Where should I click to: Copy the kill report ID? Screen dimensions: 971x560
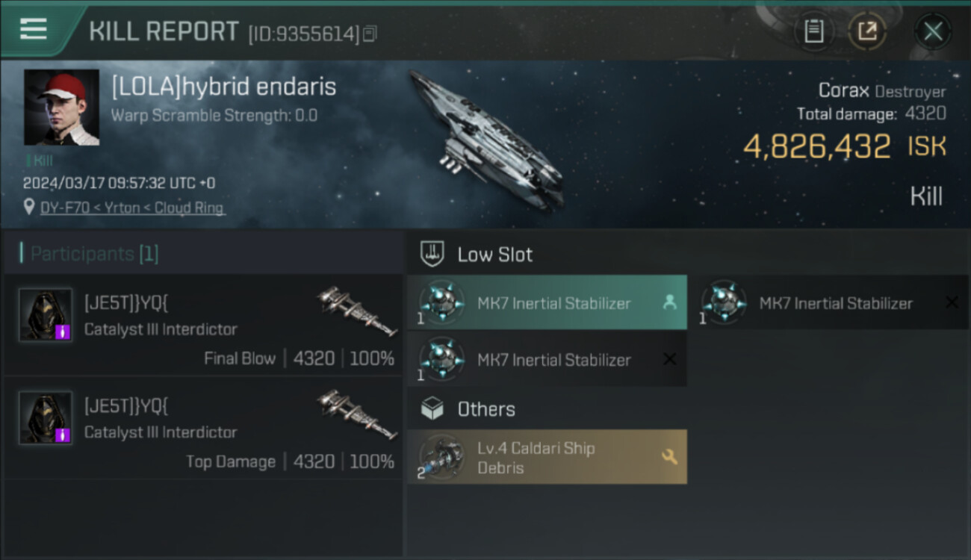coord(370,34)
